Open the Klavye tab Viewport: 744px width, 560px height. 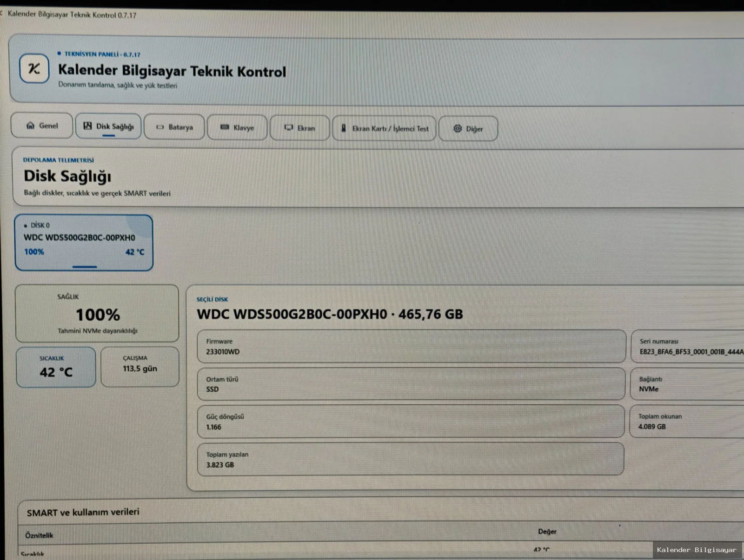tap(237, 127)
